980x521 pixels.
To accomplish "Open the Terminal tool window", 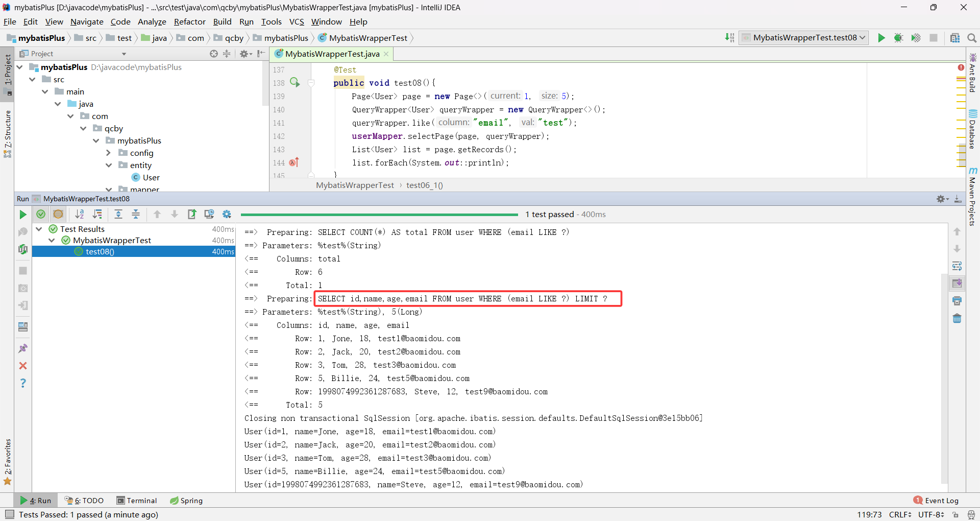I will click(136, 501).
